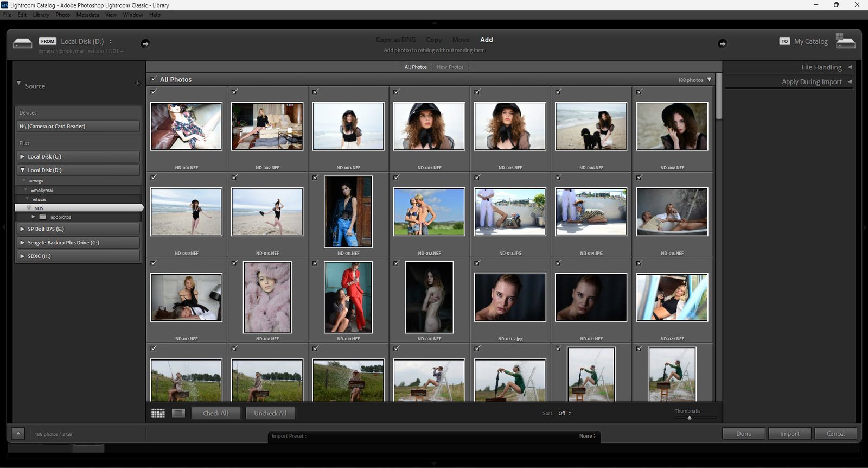Uncheck photo ND-001.NEF checkbox

(154, 92)
